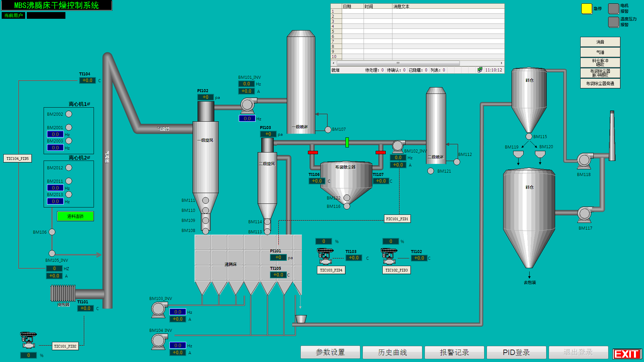Click the red EXIT button
Screen dimensions: 644x362
pos(627,354)
